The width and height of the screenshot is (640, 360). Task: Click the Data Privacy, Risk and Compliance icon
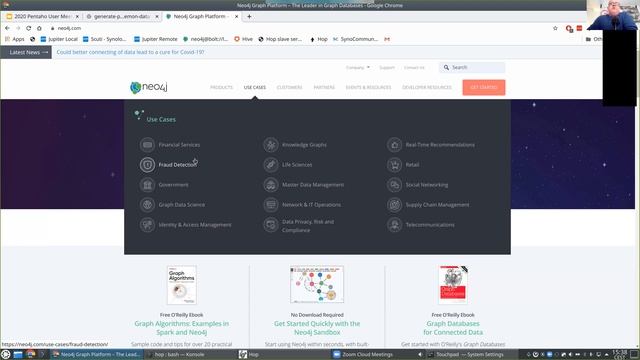(271, 224)
